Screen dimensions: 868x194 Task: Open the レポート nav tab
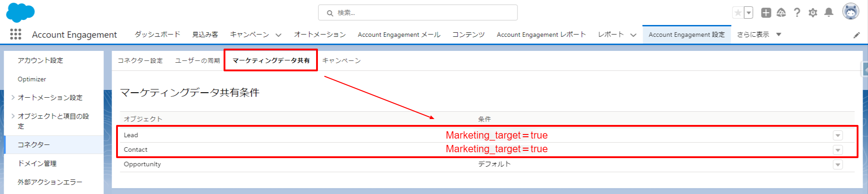click(x=611, y=35)
